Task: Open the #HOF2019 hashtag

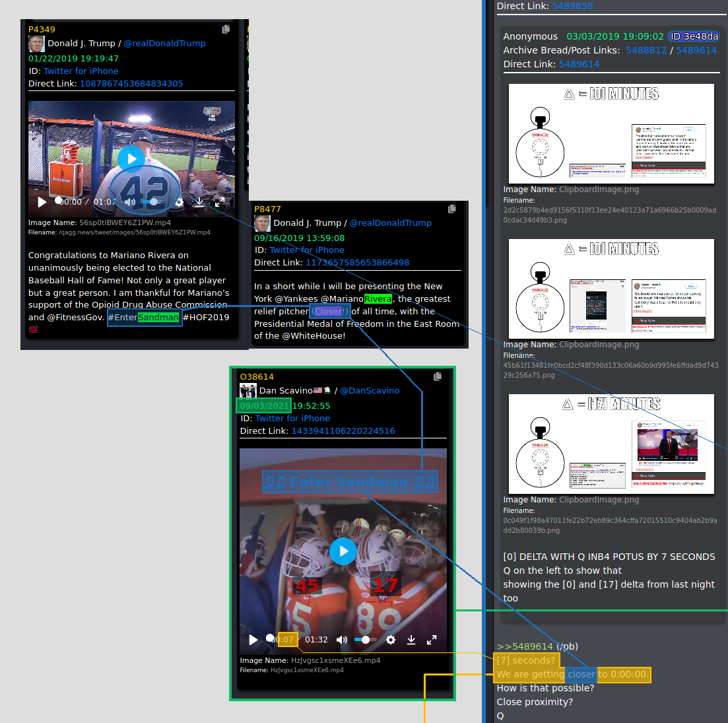Action: coord(206,317)
